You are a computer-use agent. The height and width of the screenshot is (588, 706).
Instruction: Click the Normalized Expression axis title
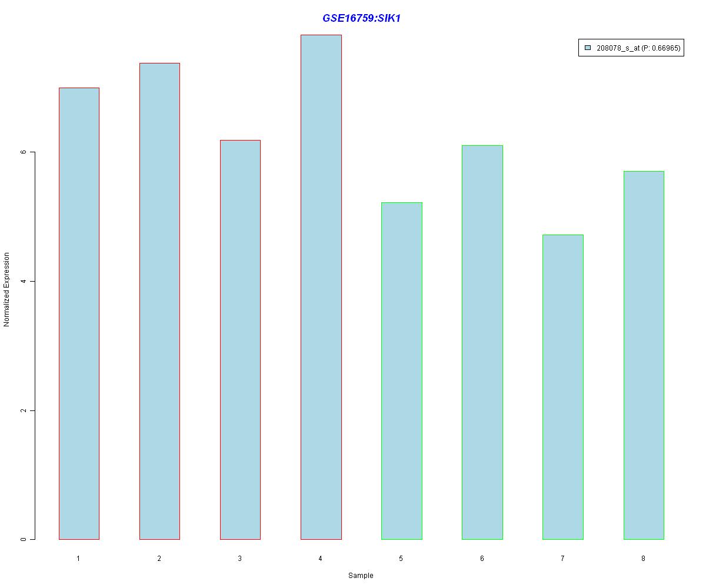(7, 289)
